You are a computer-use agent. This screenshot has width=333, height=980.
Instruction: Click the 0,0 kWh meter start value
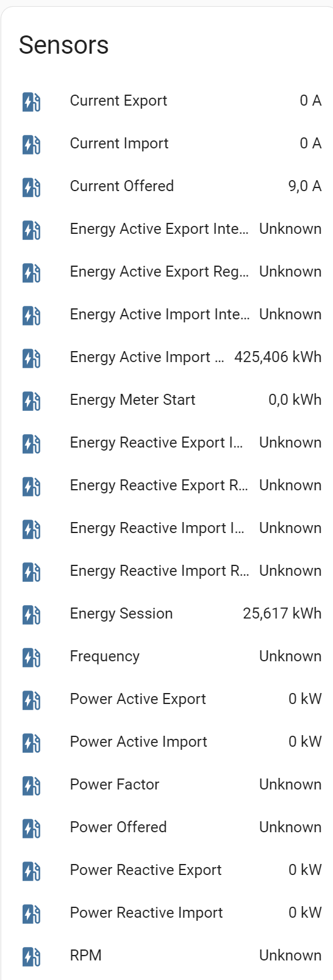click(x=295, y=400)
